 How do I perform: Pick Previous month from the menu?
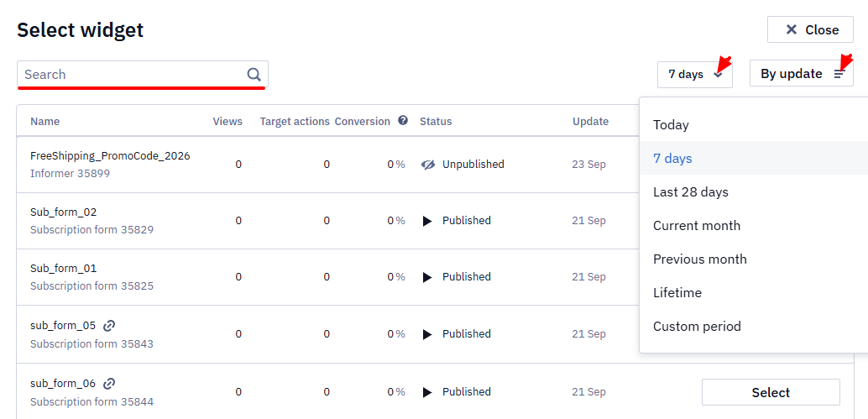click(x=753, y=259)
